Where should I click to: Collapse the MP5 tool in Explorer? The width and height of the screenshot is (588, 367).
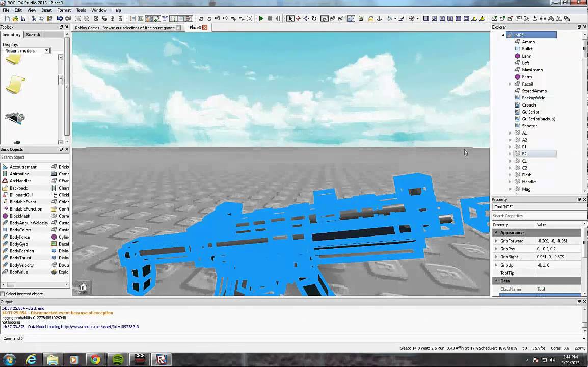[503, 35]
